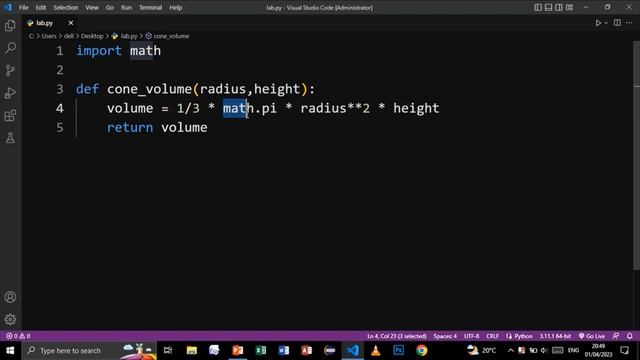
Task: Open the Manage gear settings
Action: 10,319
